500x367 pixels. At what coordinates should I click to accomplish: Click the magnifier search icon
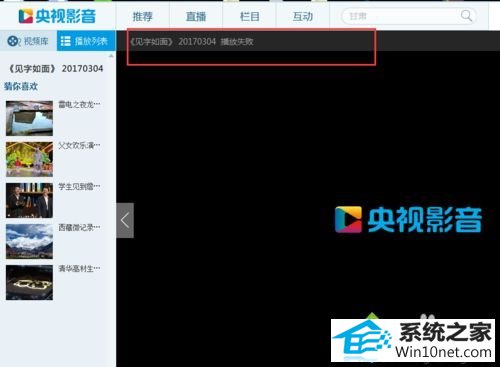[466, 16]
